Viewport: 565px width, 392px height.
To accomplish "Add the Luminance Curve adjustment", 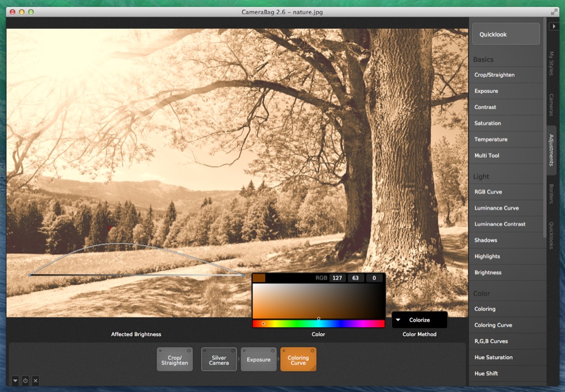I will [x=506, y=208].
